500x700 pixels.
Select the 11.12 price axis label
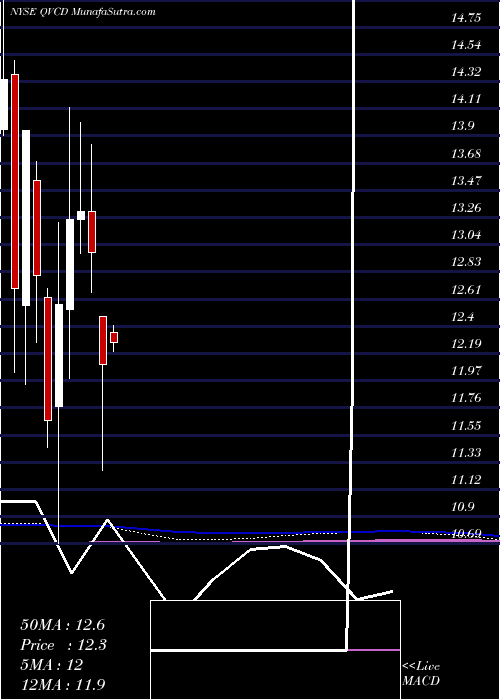pos(466,479)
